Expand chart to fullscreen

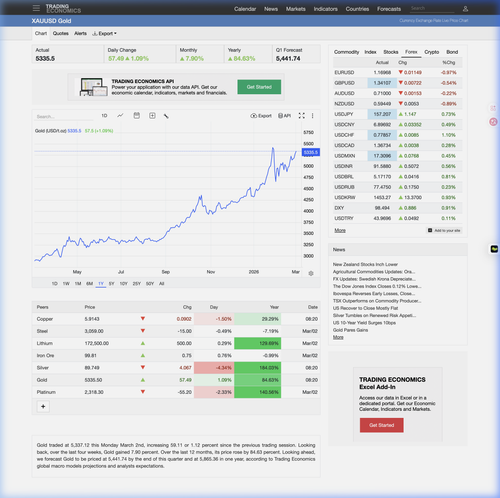click(301, 116)
